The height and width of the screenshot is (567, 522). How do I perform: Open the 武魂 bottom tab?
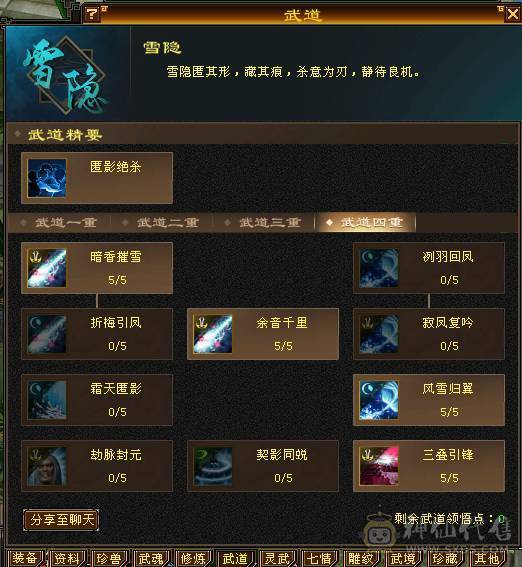(151, 558)
